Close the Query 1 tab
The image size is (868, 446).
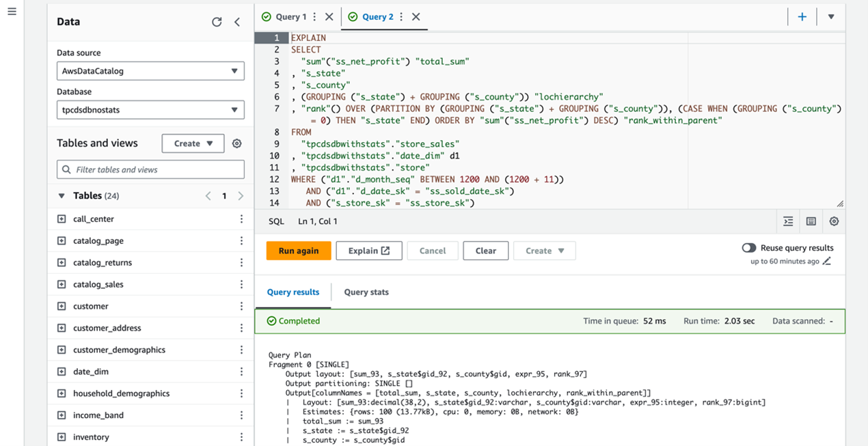[x=329, y=16]
